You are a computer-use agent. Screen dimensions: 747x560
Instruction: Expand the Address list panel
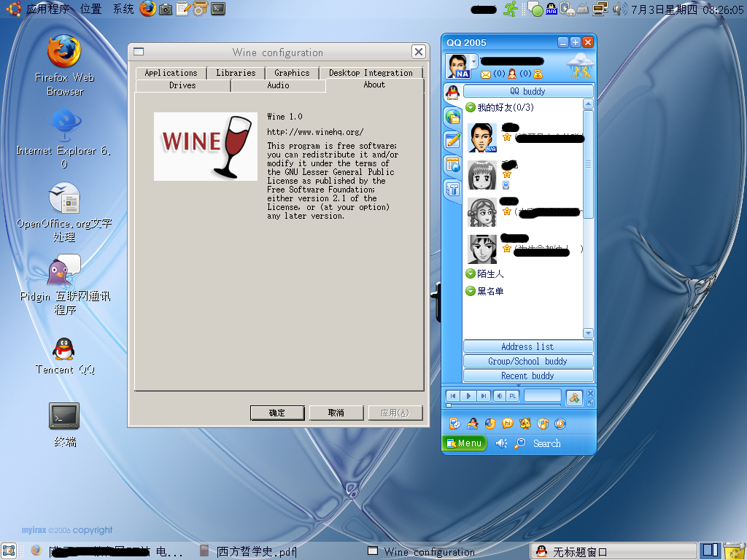click(528, 346)
